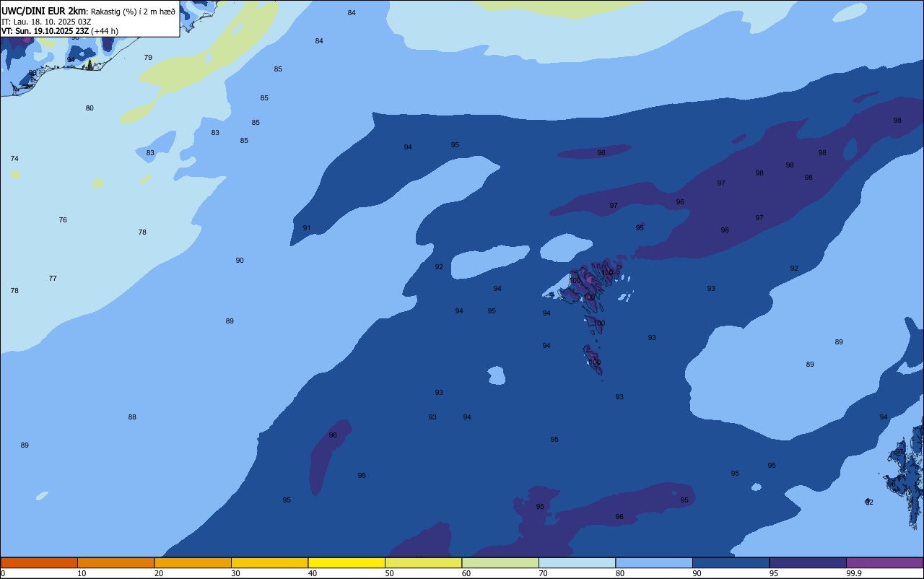
Task: Click the map humidity value '74'
Action: click(x=14, y=158)
